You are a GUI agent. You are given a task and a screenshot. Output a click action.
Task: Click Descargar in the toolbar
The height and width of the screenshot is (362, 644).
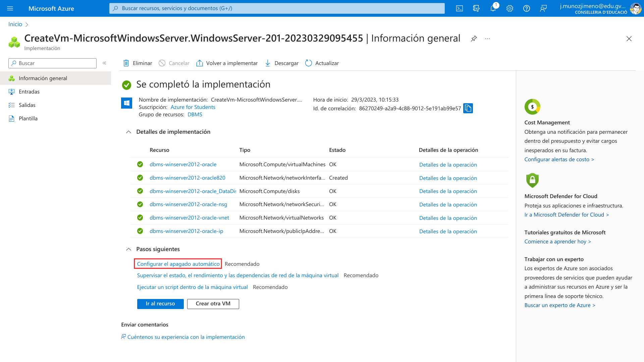pyautogui.click(x=281, y=63)
